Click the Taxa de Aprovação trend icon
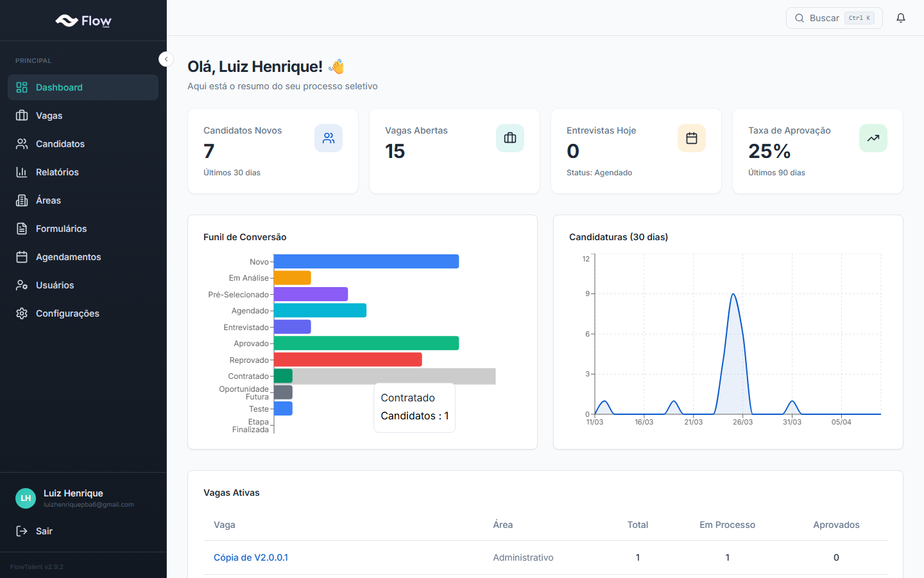This screenshot has width=924, height=578. [x=873, y=138]
